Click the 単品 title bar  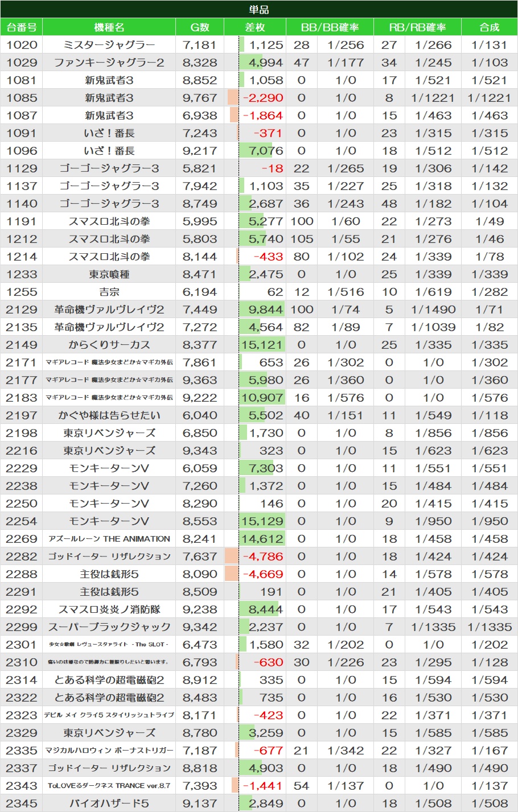pyautogui.click(x=259, y=10)
